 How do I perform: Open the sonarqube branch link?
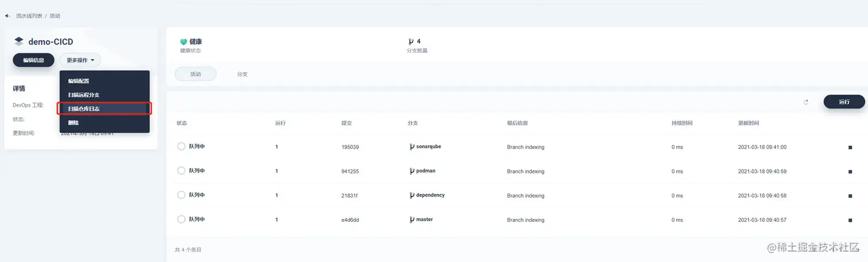(x=429, y=147)
